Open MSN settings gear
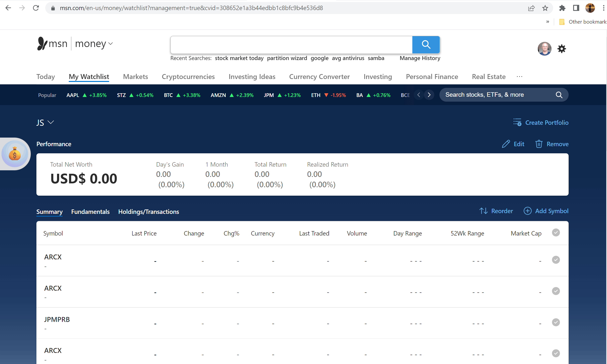 pyautogui.click(x=561, y=49)
